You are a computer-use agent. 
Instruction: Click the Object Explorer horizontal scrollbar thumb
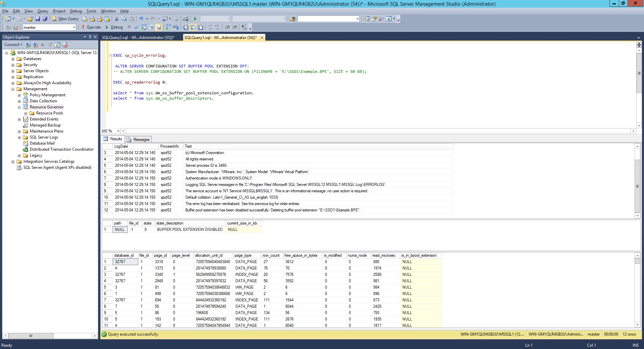[31, 336]
